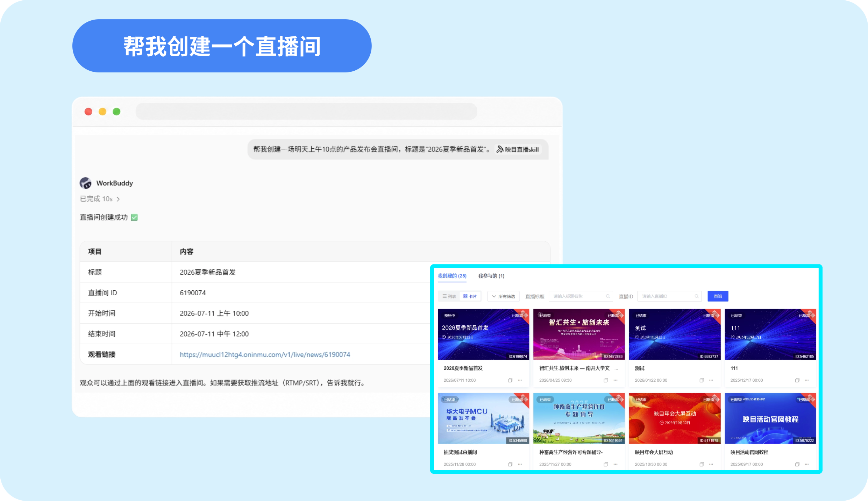Screen dimensions: 868x501
Task: Open the 所有筛选 filter dropdown
Action: click(503, 296)
